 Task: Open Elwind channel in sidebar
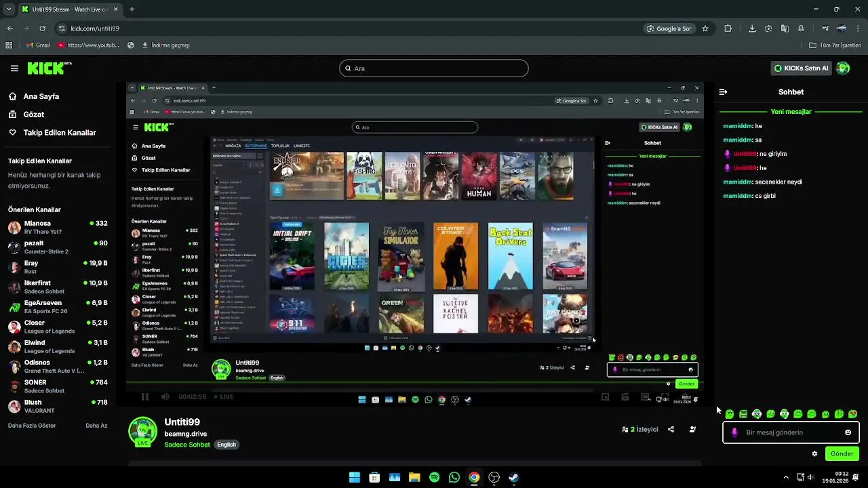point(58,346)
